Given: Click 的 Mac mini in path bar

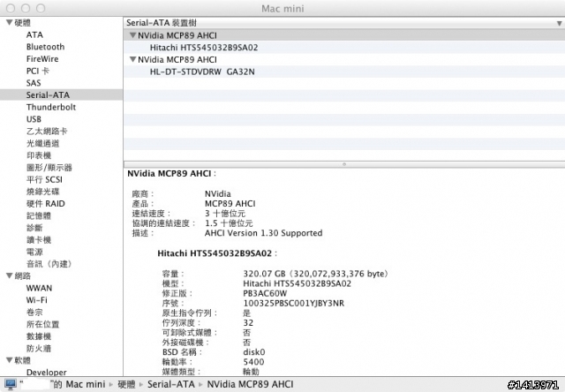Looking at the screenshot, I should [x=79, y=384].
